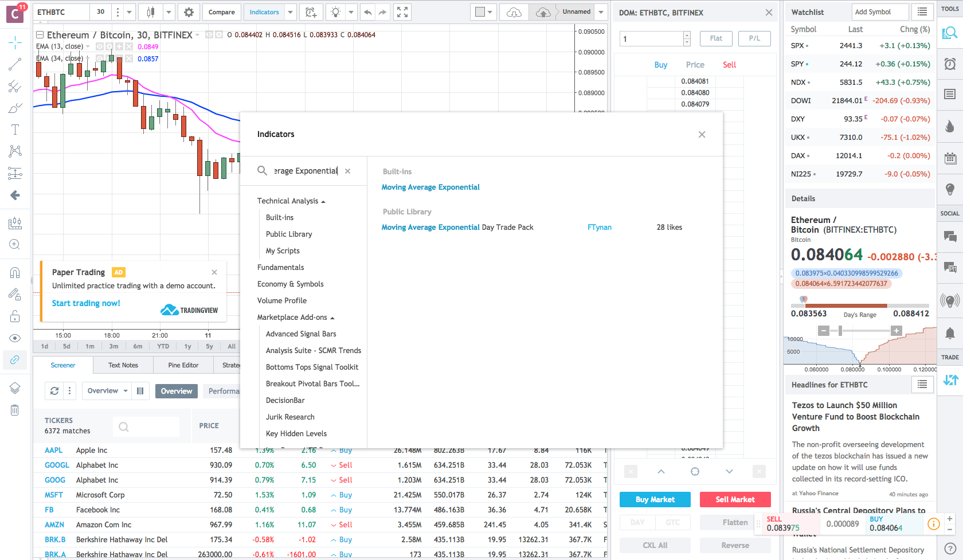Toggle hide all drawings eye icon
Viewport: 963px width, 560px height.
15,338
